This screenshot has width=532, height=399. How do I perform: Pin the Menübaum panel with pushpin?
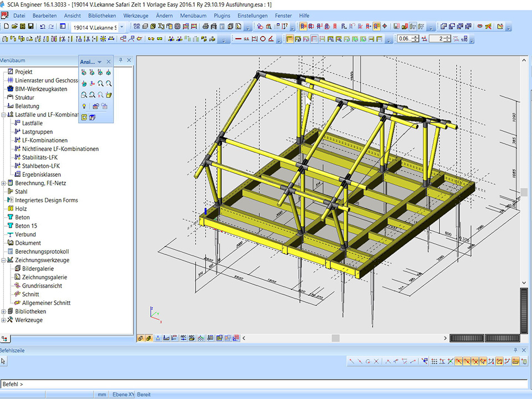pyautogui.click(x=121, y=60)
